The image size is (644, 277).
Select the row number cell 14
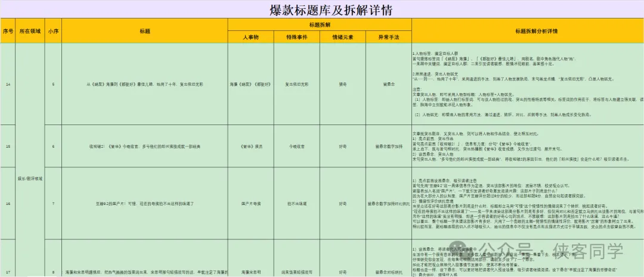8,84
